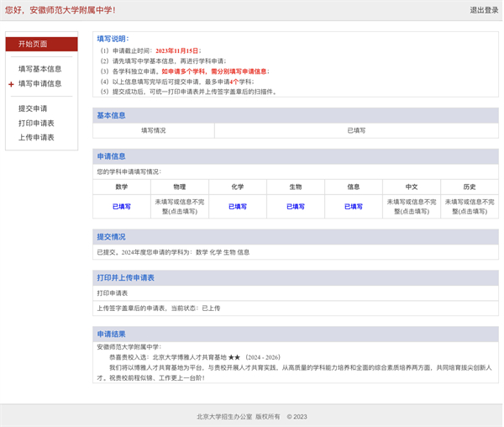
Task: Open 填写申请信息 in sidebar
Action: 39,83
